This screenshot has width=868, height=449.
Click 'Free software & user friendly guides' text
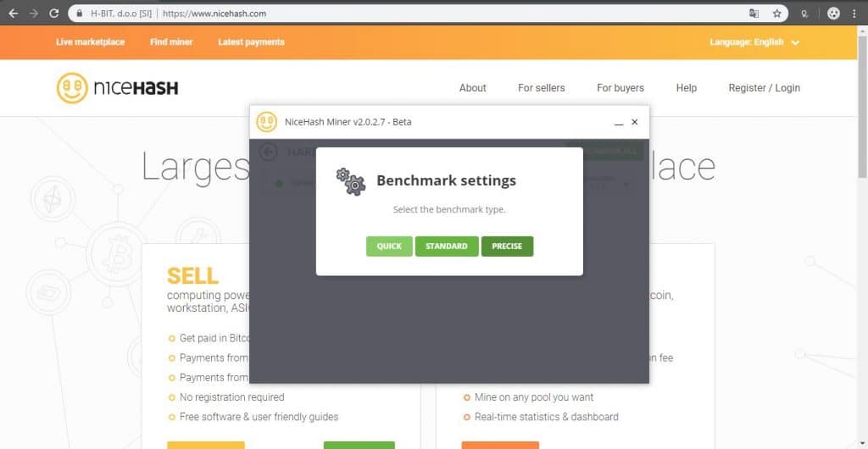point(259,417)
